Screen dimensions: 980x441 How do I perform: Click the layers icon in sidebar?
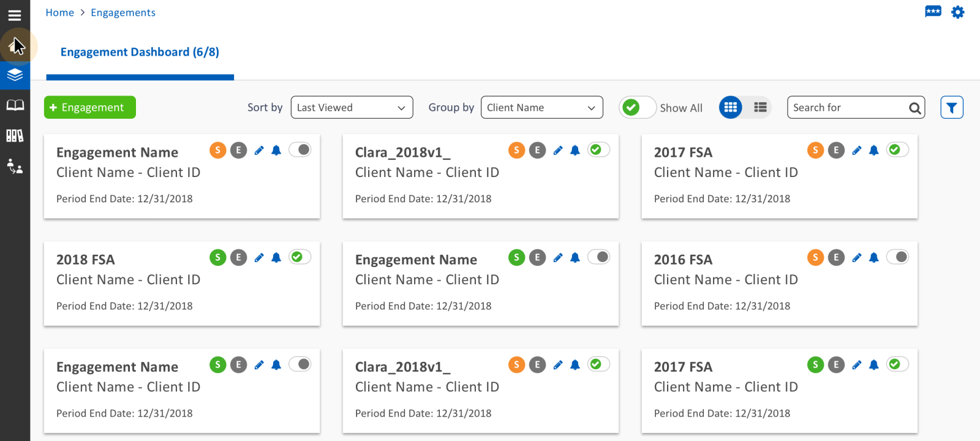coord(15,75)
